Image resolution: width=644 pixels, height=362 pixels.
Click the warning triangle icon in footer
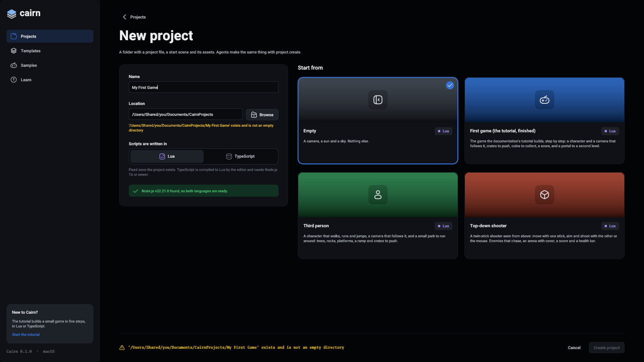click(x=122, y=348)
